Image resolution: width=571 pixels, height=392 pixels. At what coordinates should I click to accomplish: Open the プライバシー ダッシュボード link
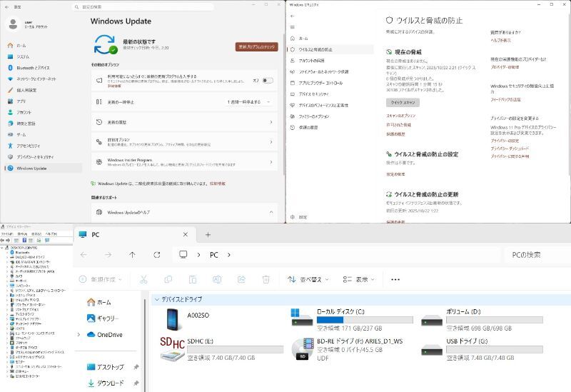(x=510, y=149)
